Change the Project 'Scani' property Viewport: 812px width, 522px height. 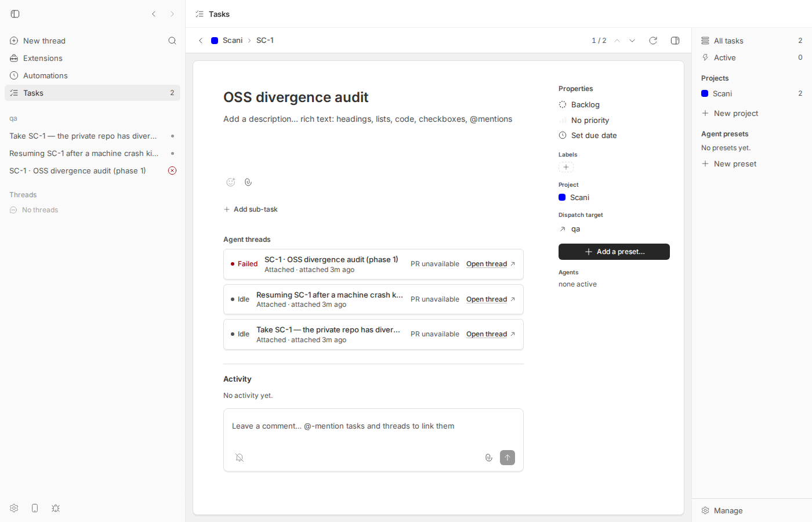coord(574,197)
